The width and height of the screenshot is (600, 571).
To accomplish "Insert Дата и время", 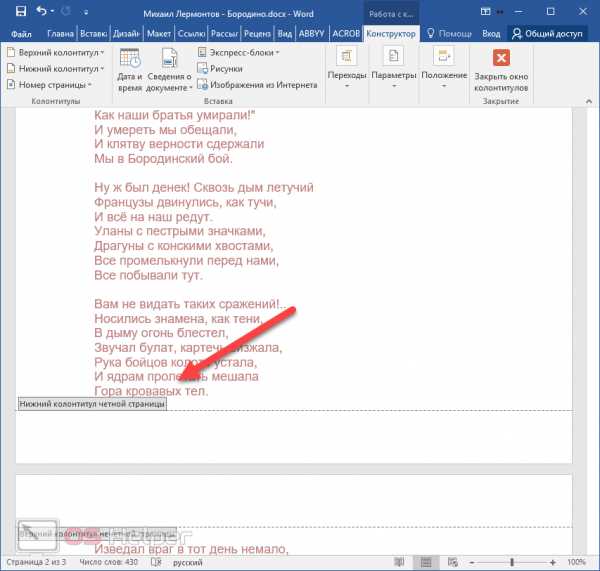I will tap(130, 70).
